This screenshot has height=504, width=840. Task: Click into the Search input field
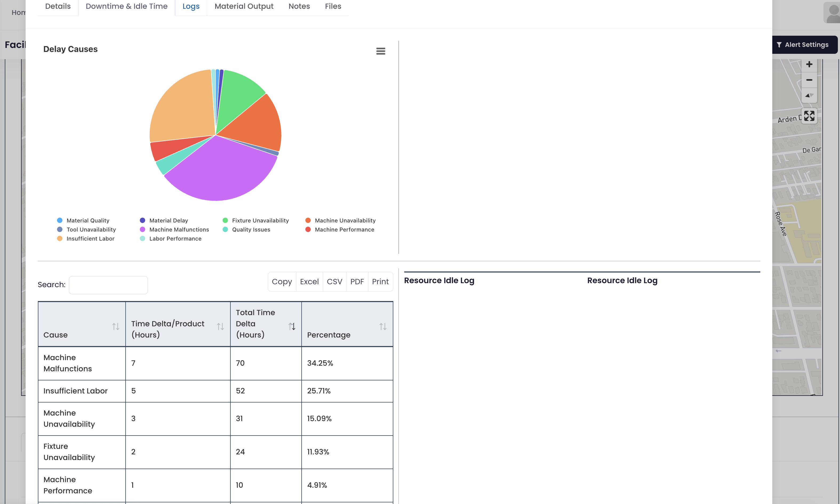tap(108, 285)
